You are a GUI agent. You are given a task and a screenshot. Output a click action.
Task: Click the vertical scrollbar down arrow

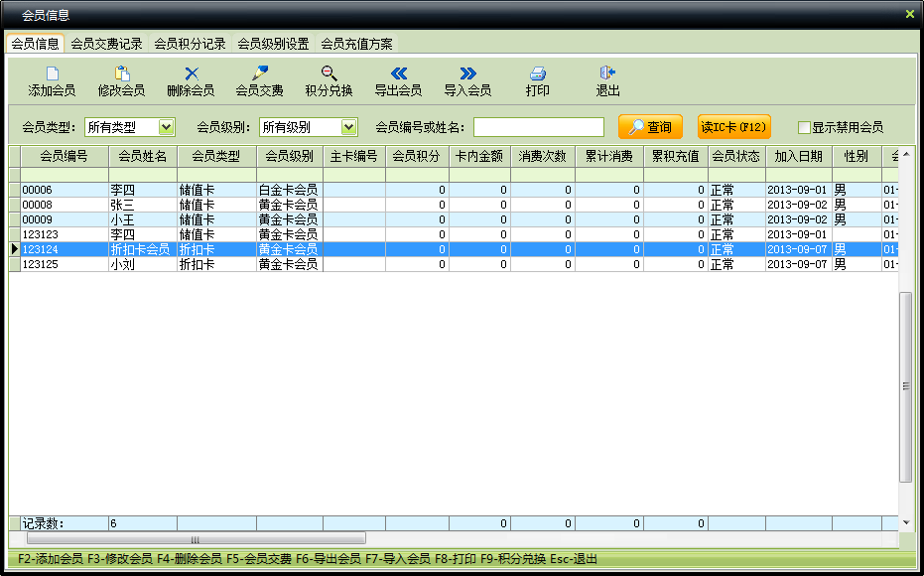click(x=906, y=522)
